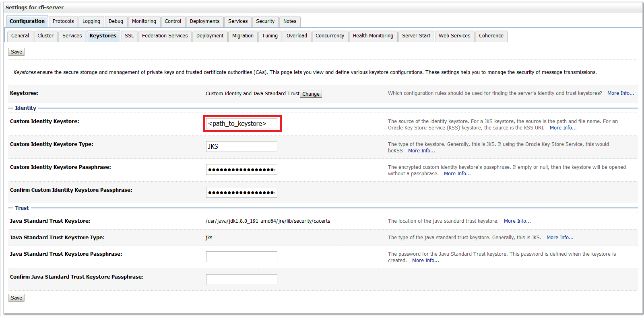Go to the Debug tab
Image resolution: width=644 pixels, height=316 pixels.
click(x=116, y=21)
